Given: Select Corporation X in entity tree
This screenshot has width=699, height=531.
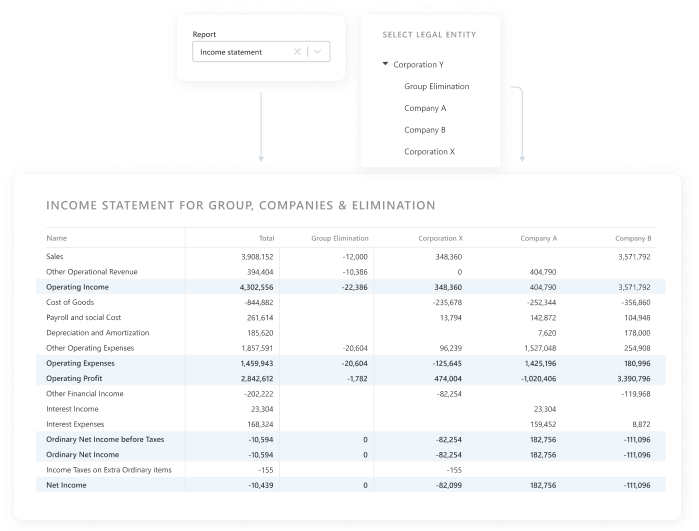Looking at the screenshot, I should [x=429, y=152].
